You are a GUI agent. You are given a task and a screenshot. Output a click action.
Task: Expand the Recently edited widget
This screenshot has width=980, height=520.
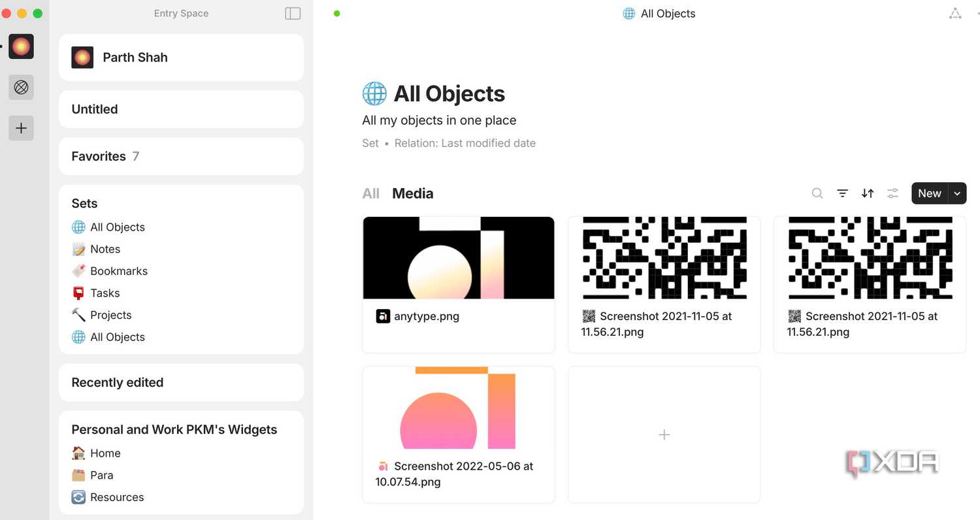click(x=181, y=382)
